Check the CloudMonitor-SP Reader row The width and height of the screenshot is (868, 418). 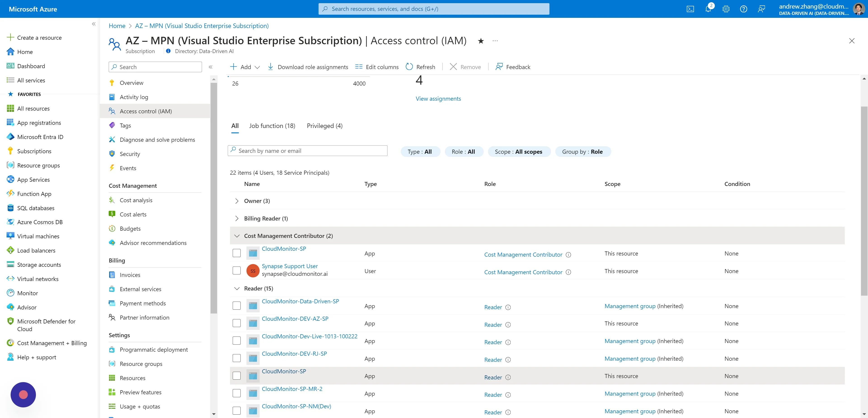(237, 376)
